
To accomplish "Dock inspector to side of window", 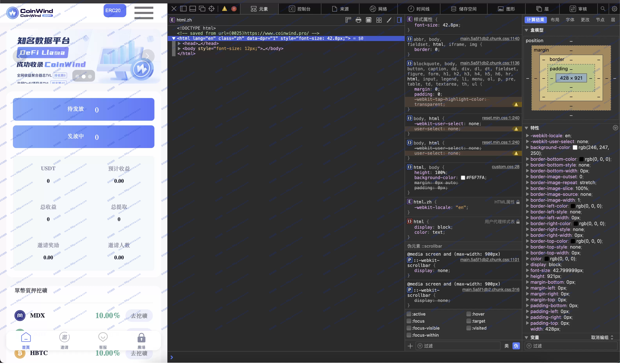I will click(183, 9).
